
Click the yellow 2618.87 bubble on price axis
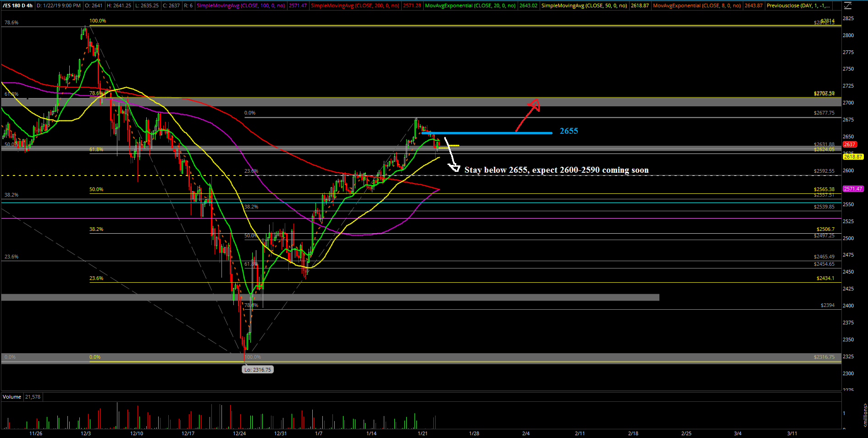coord(853,157)
